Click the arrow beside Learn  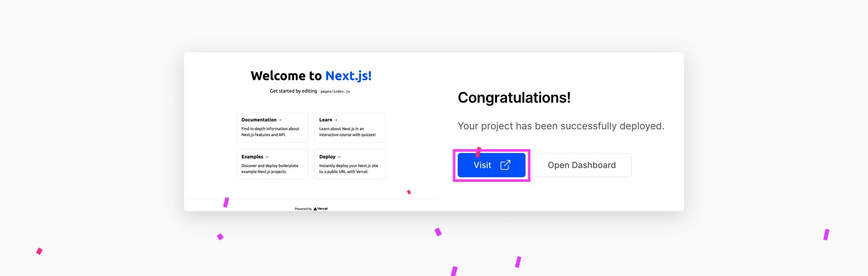pyautogui.click(x=336, y=120)
